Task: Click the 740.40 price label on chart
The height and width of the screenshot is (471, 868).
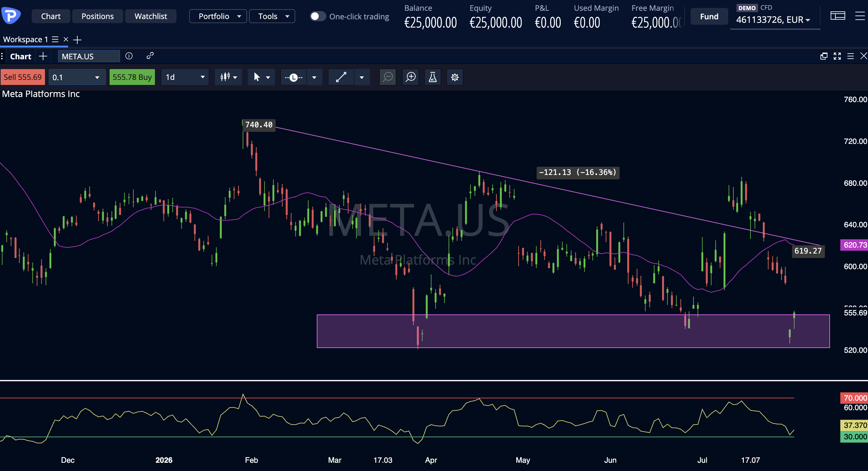Action: click(x=259, y=125)
